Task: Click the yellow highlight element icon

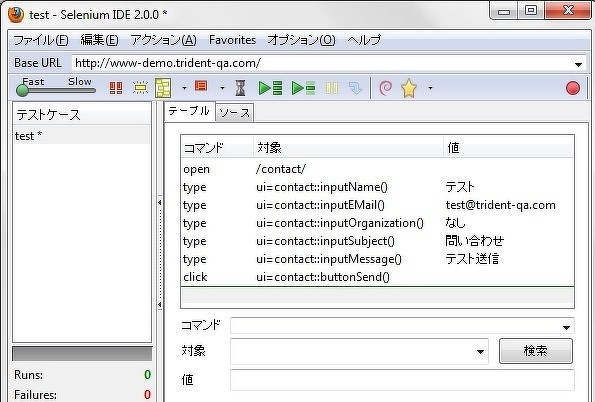Action: click(140, 88)
